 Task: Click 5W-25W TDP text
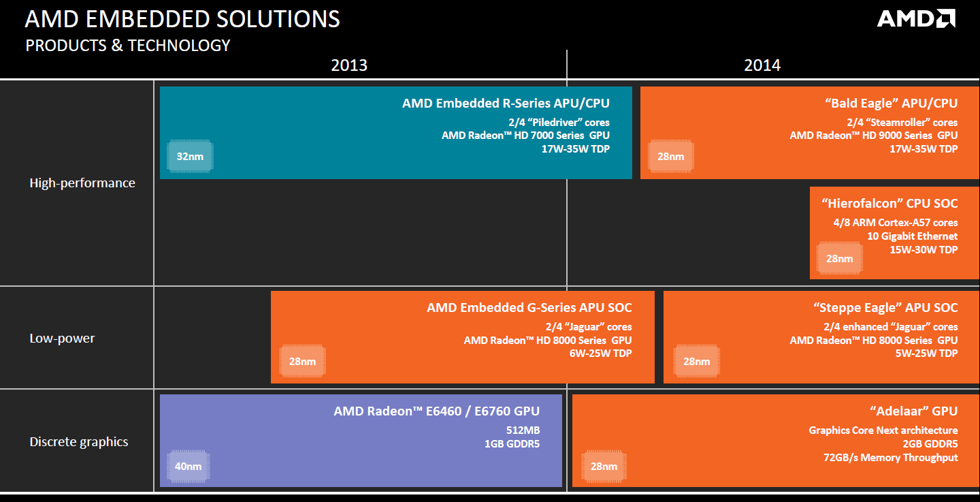pos(927,353)
